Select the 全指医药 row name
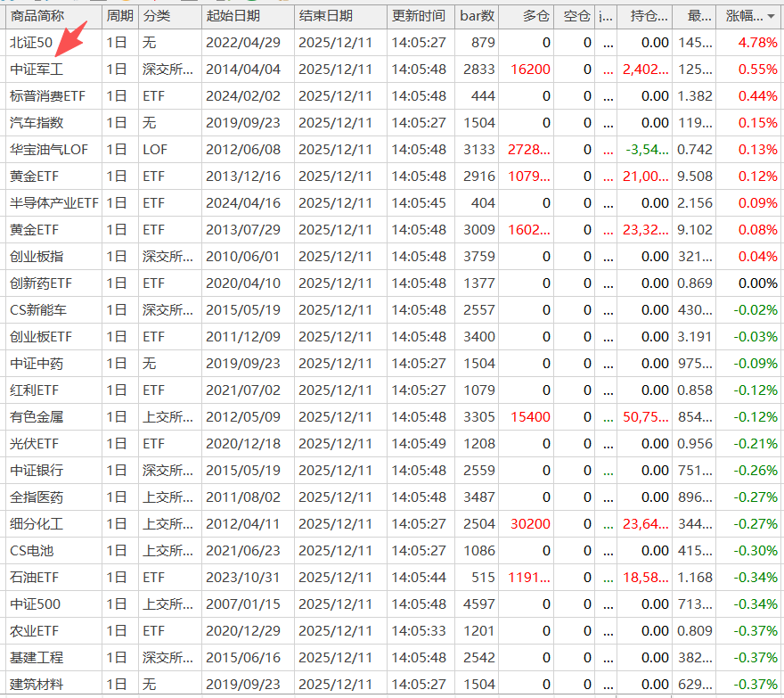This screenshot has width=784, height=698. point(37,497)
